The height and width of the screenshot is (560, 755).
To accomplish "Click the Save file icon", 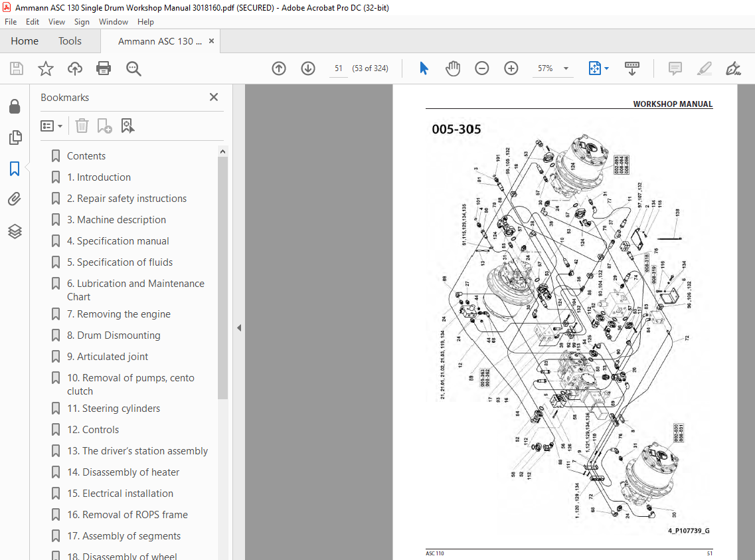I will (17, 68).
